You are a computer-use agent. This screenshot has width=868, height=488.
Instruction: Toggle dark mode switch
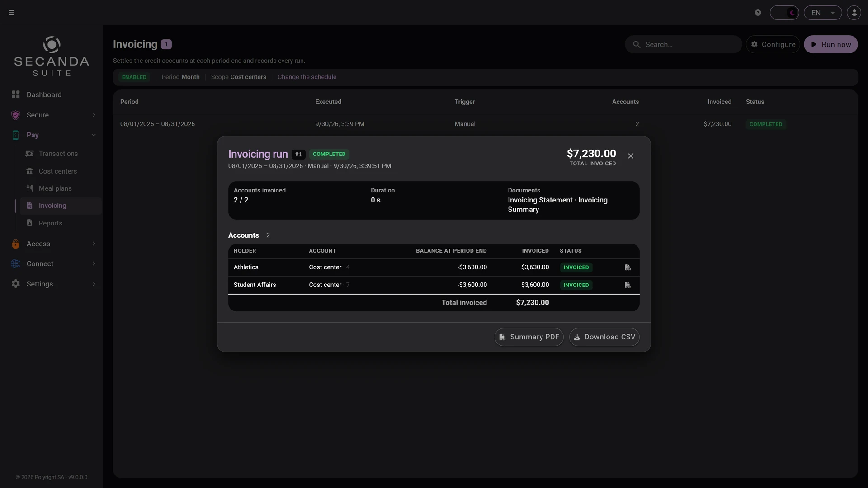click(x=784, y=13)
